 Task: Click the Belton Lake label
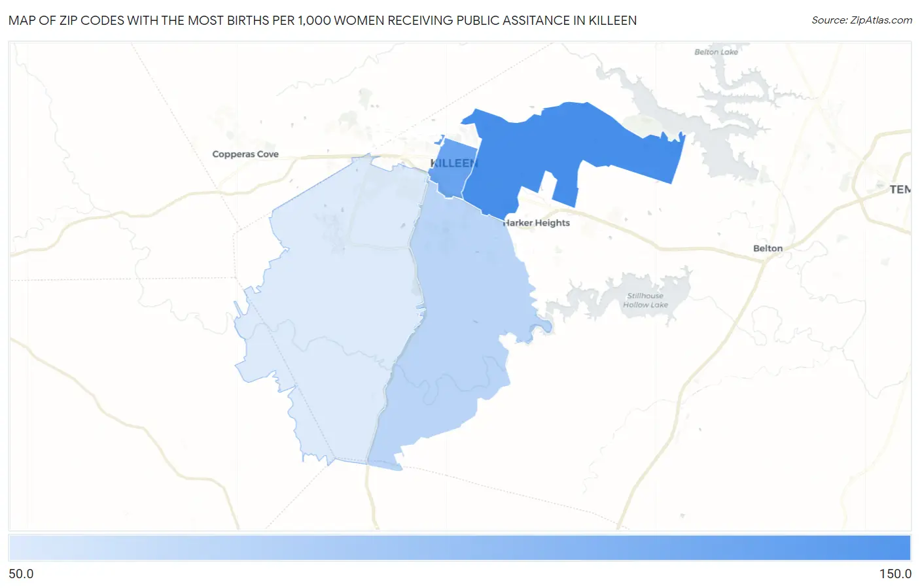point(716,52)
